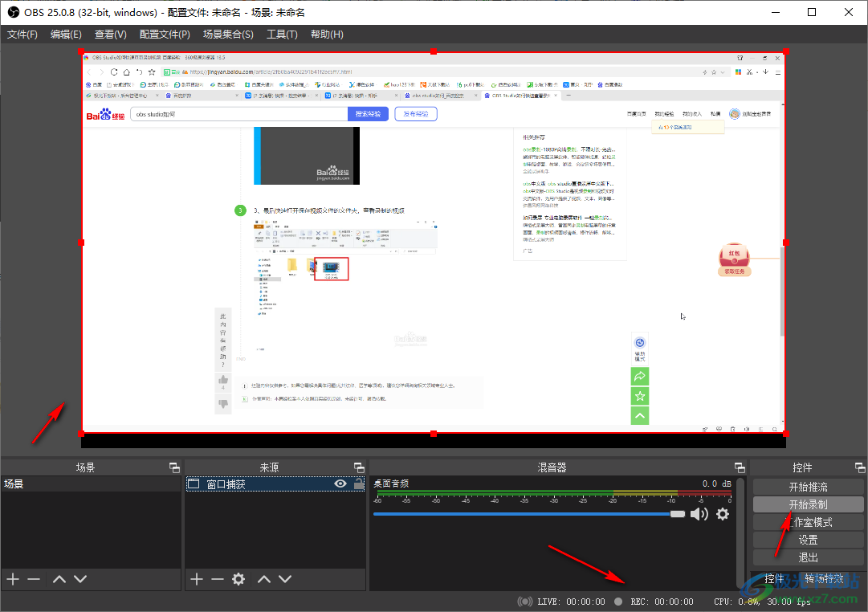Undock the 控件 panel with its pop-out icon

pos(860,467)
